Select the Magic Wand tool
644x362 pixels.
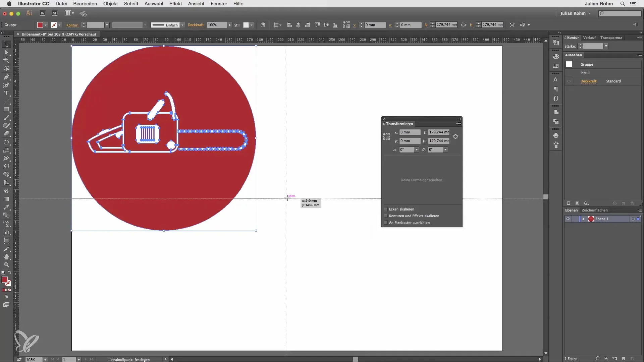(6, 61)
